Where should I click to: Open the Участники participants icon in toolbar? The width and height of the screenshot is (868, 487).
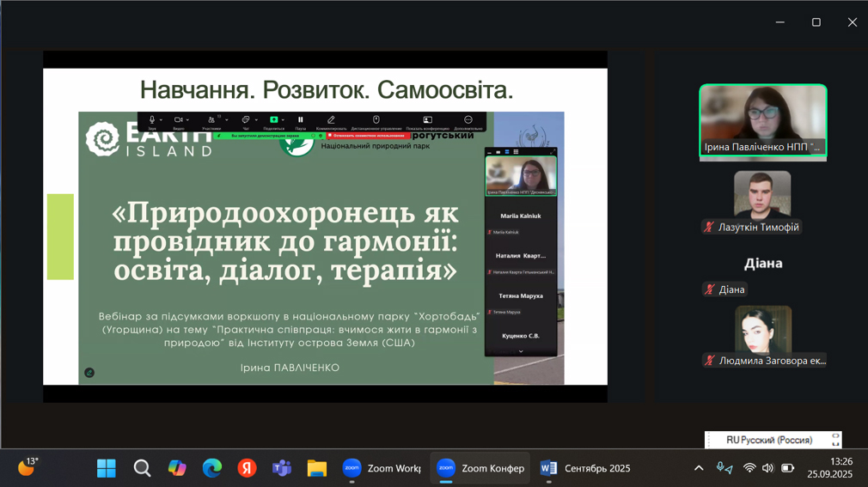pyautogui.click(x=211, y=121)
